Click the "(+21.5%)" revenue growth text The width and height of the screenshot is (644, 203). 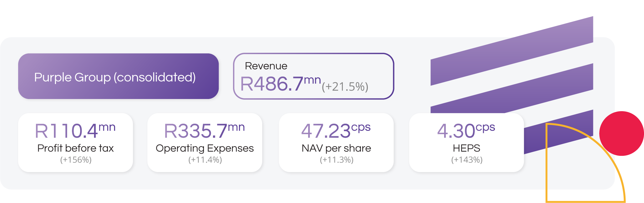coord(345,87)
